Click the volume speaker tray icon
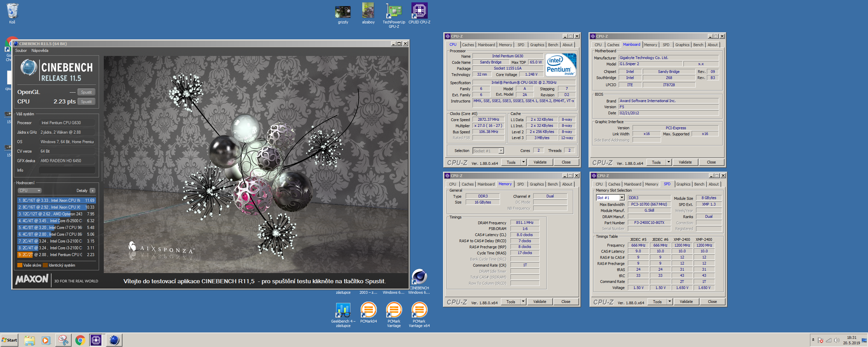 click(837, 340)
